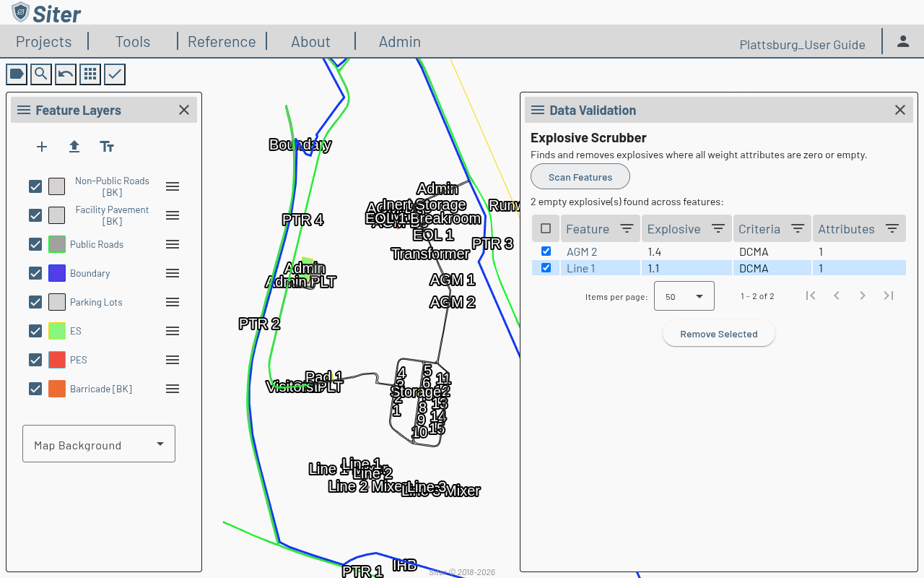The height and width of the screenshot is (578, 924).
Task: Open Feature Layers panel hamburger menu
Action: [x=24, y=110]
